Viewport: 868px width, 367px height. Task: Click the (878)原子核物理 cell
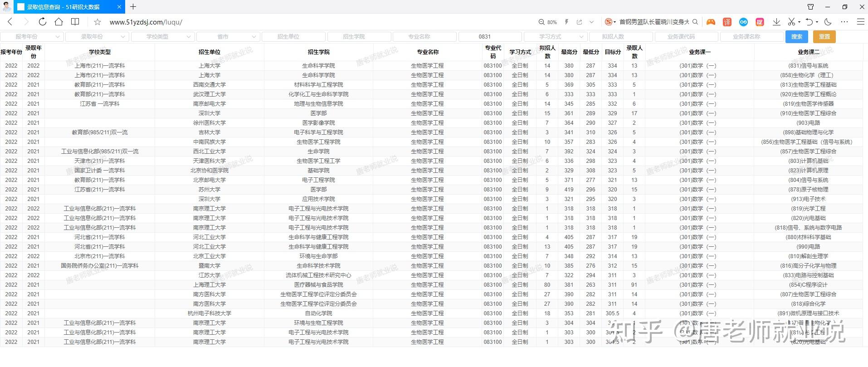point(809,190)
